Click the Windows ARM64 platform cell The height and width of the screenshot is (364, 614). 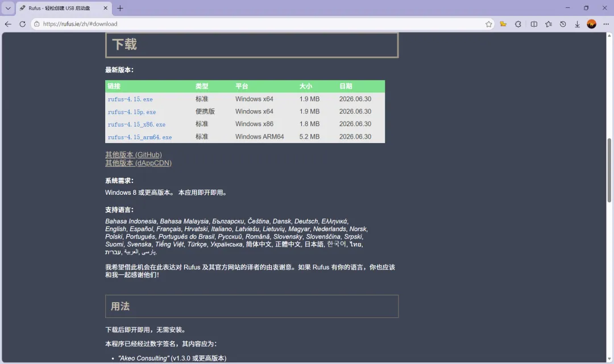(259, 136)
